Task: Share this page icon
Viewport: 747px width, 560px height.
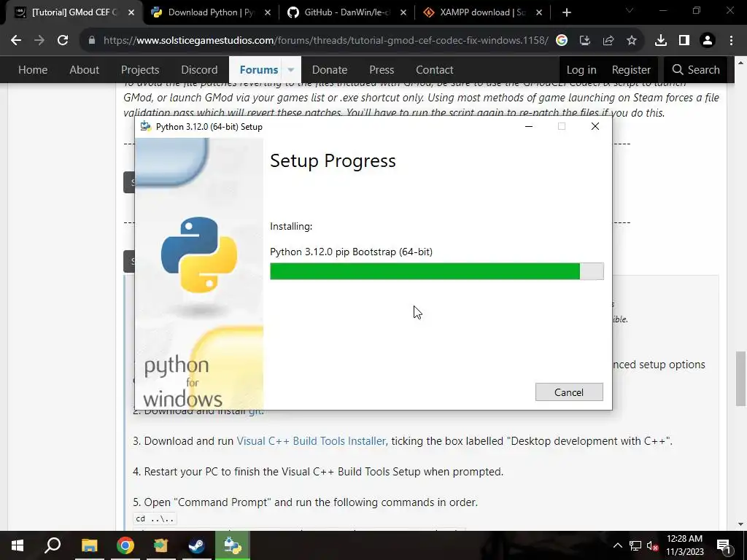Action: 608,41
